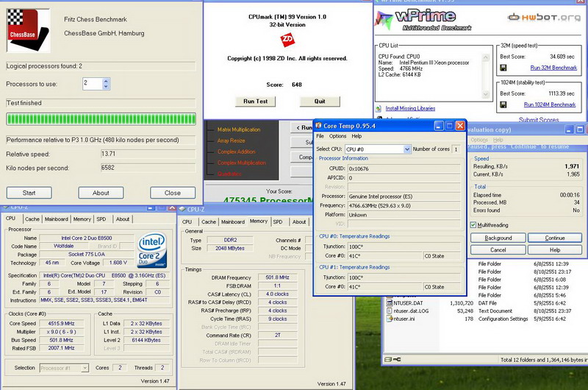Image resolution: width=588 pixels, height=390 pixels.
Task: Click the floppy save icon beside Run 1024M Benchmark
Action: pos(503,104)
